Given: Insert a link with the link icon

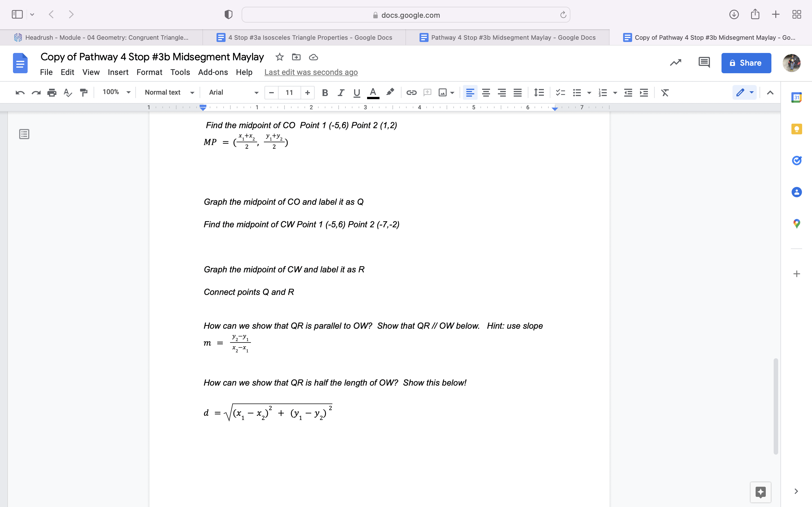Looking at the screenshot, I should (x=411, y=93).
